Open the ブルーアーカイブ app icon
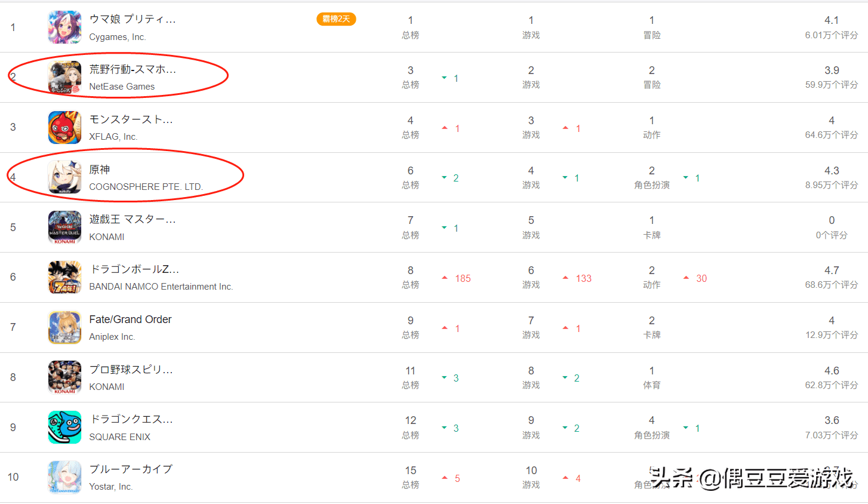The height and width of the screenshot is (504, 868). click(64, 477)
